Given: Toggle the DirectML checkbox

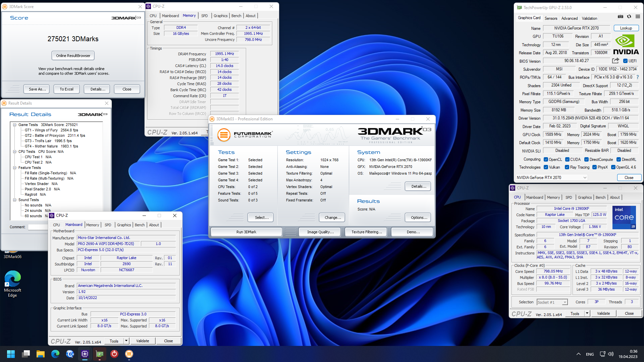Looking at the screenshot, I should (x=619, y=160).
